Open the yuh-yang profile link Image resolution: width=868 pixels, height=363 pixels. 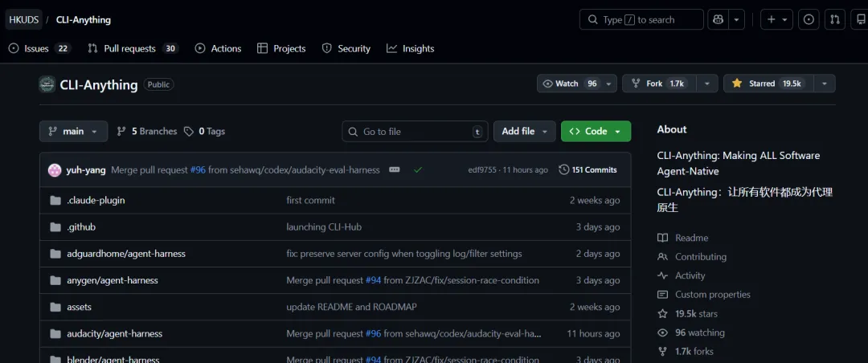click(86, 170)
